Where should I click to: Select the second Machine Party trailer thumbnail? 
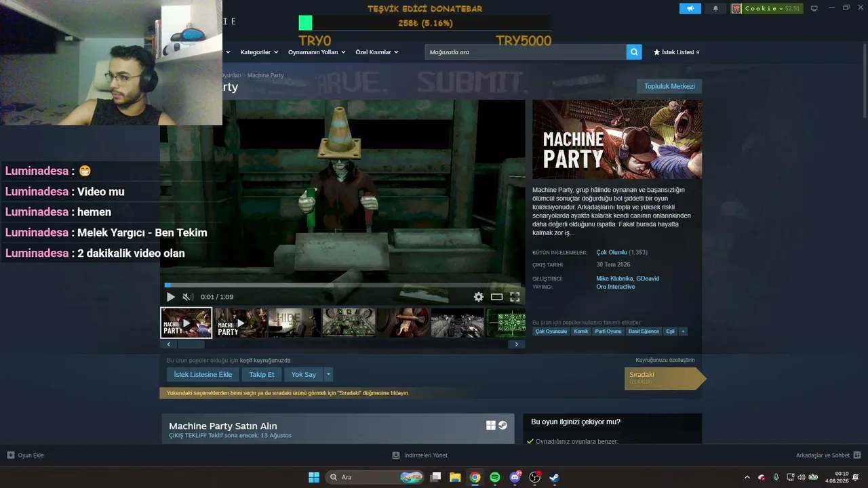pos(241,323)
